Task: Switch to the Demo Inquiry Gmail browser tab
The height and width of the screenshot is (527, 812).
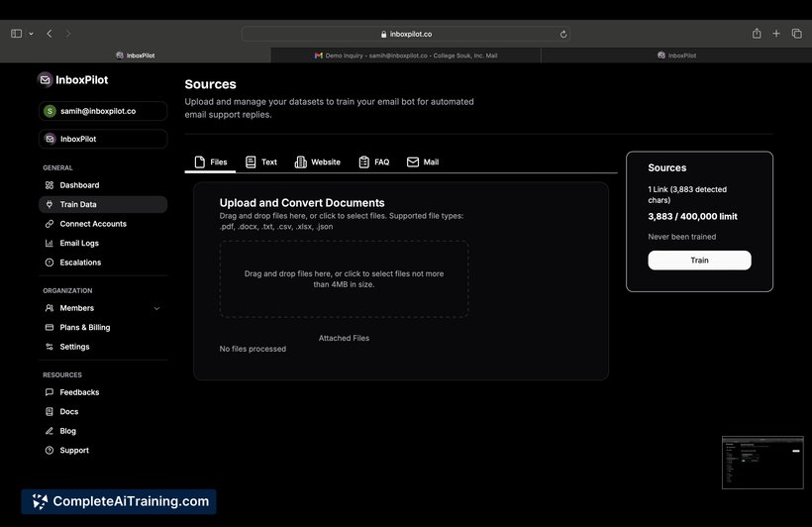Action: 406,55
